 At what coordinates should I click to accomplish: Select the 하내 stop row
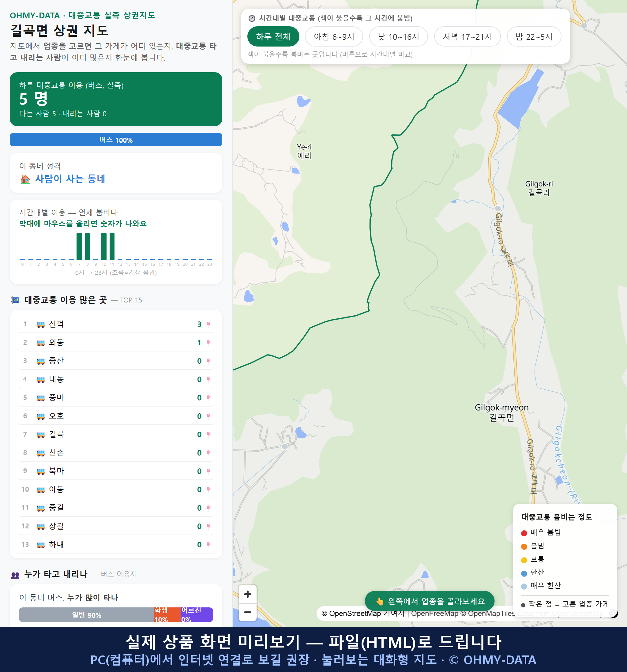click(116, 545)
